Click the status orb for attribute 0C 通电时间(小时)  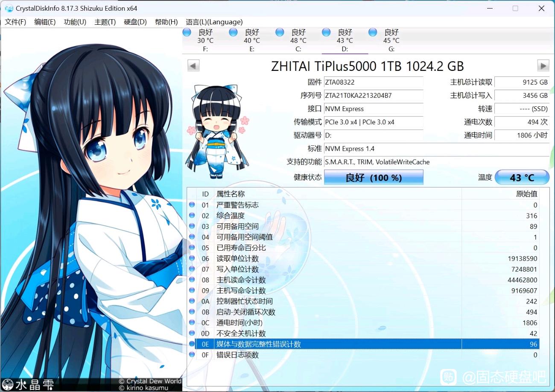click(x=192, y=322)
